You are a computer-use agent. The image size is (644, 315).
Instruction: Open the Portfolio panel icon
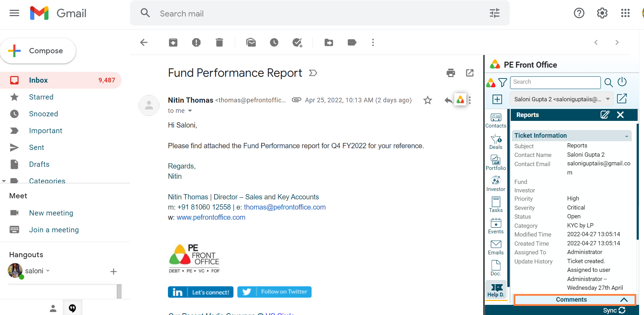496,163
